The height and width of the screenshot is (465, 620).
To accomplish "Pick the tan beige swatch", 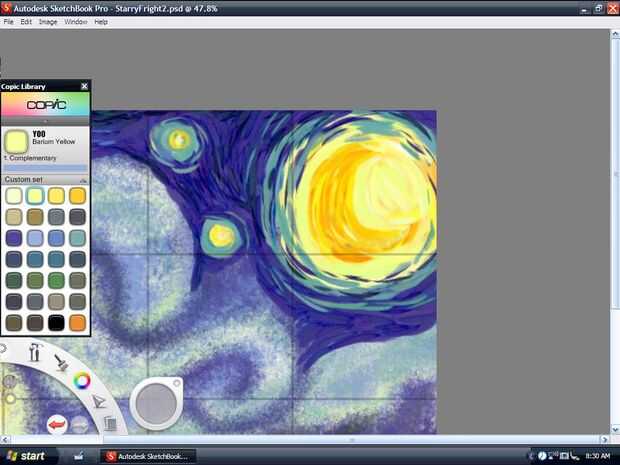I will point(14,217).
